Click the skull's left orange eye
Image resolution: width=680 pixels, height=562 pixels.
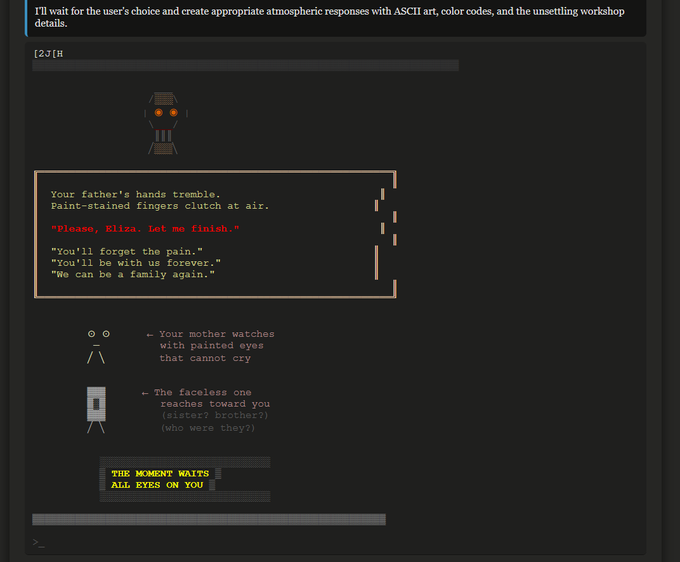158,112
